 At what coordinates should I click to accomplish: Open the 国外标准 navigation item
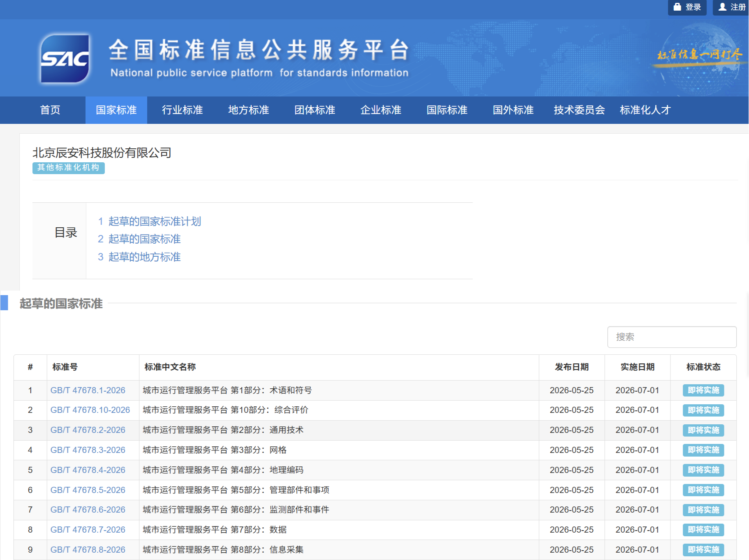(x=513, y=110)
